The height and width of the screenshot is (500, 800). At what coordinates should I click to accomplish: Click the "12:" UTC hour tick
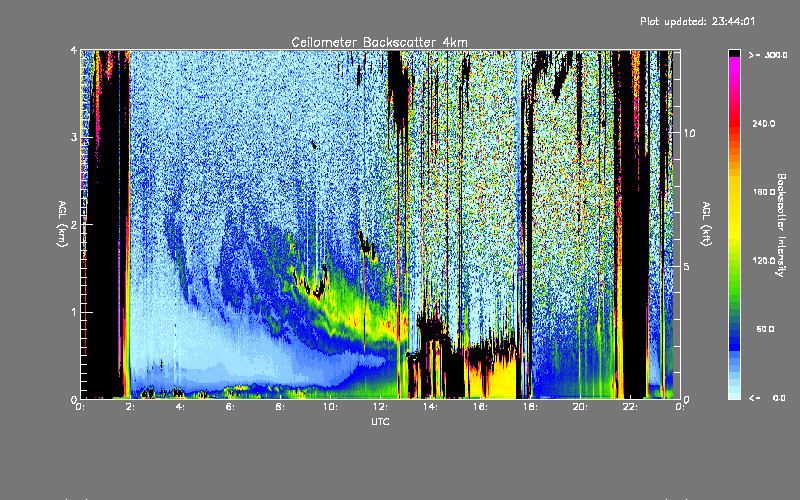tap(380, 407)
